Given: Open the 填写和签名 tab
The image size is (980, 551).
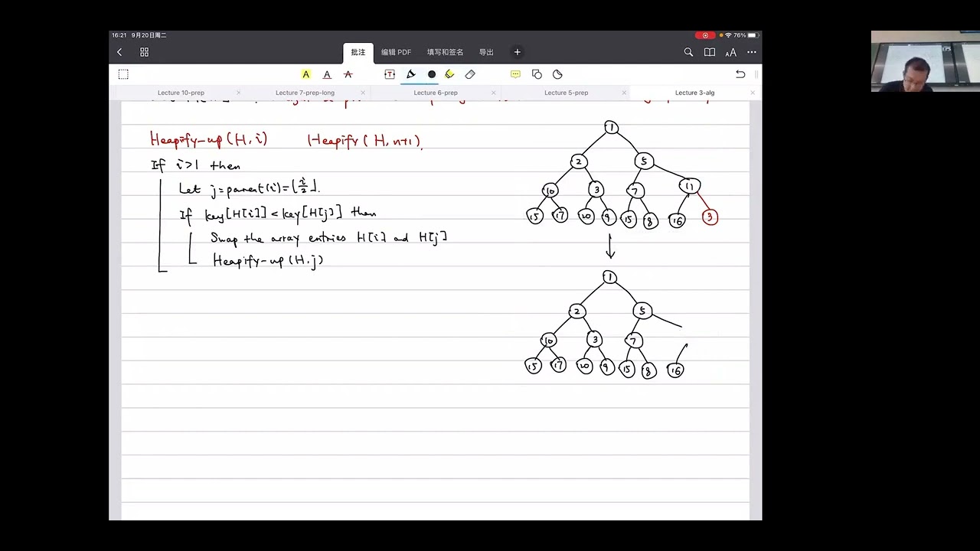Looking at the screenshot, I should pos(446,52).
